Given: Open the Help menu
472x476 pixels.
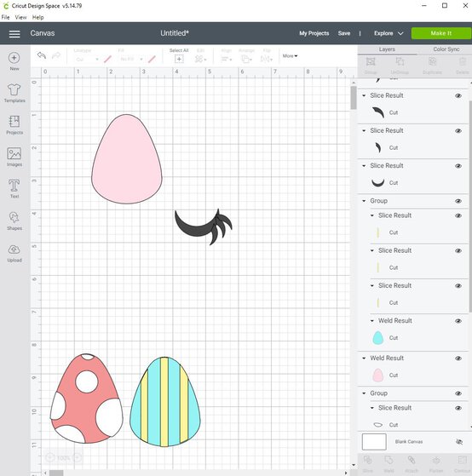Looking at the screenshot, I should [38, 17].
